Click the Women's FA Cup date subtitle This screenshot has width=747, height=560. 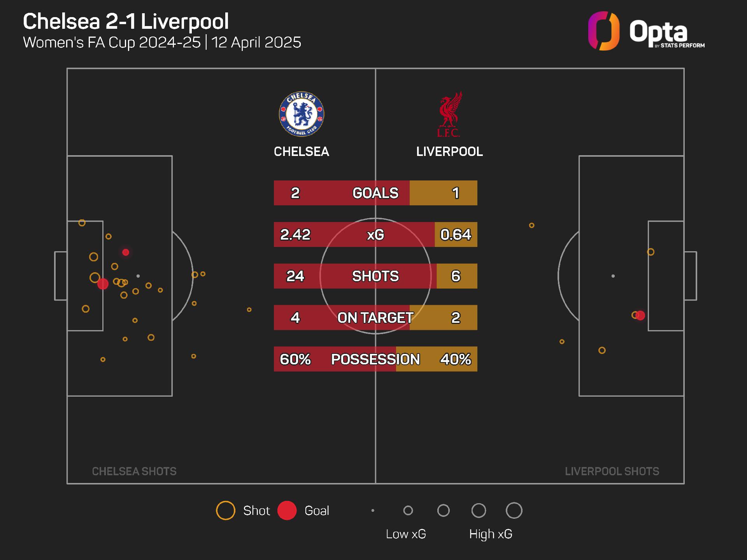coord(162,42)
